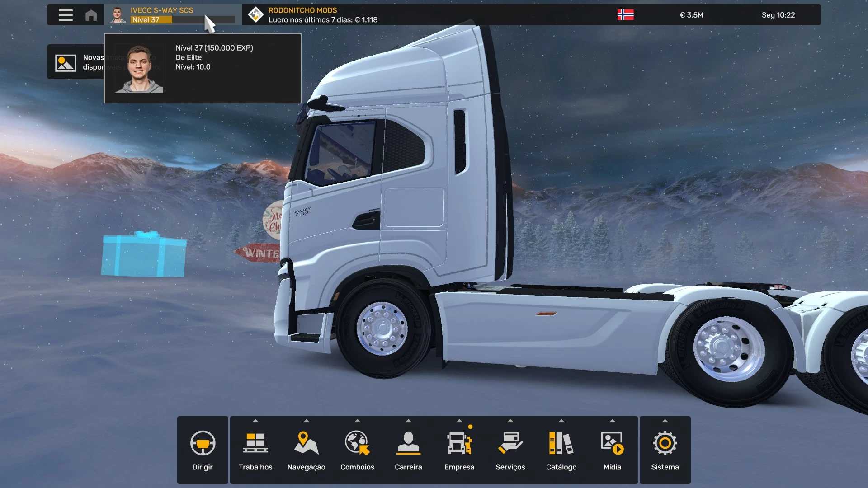Click the Nível 37 experience bar

tap(183, 20)
